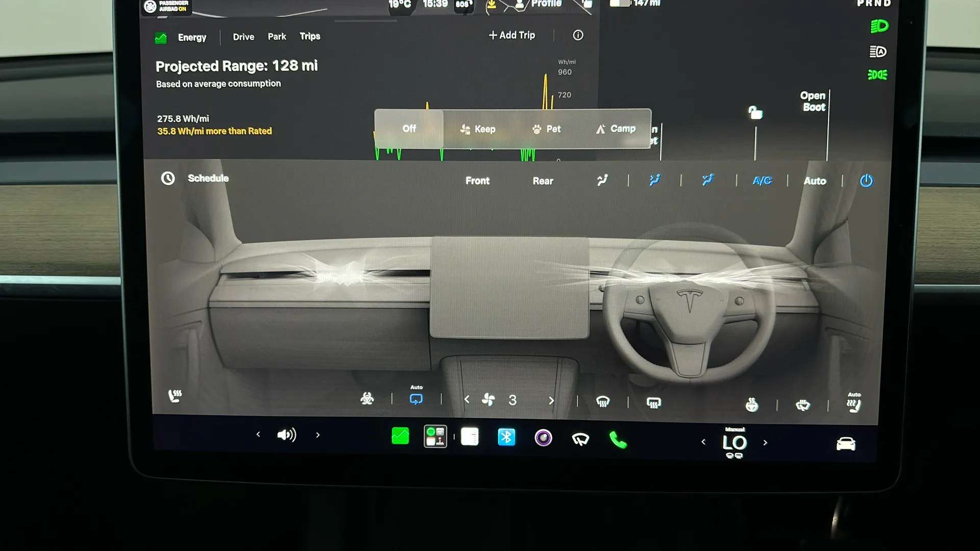The width and height of the screenshot is (980, 551).
Task: Open car controls via car icon
Action: 846,444
